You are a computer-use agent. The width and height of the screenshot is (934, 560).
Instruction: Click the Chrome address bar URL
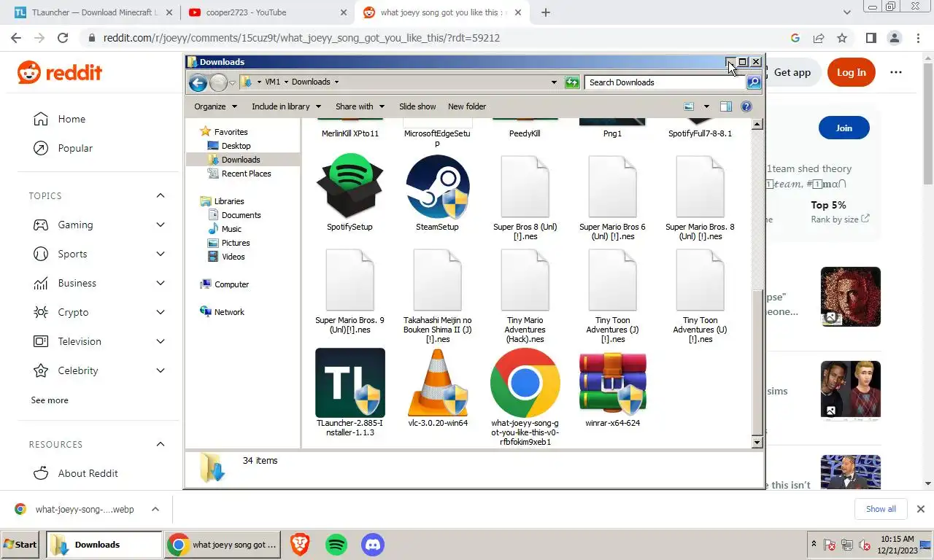click(301, 38)
